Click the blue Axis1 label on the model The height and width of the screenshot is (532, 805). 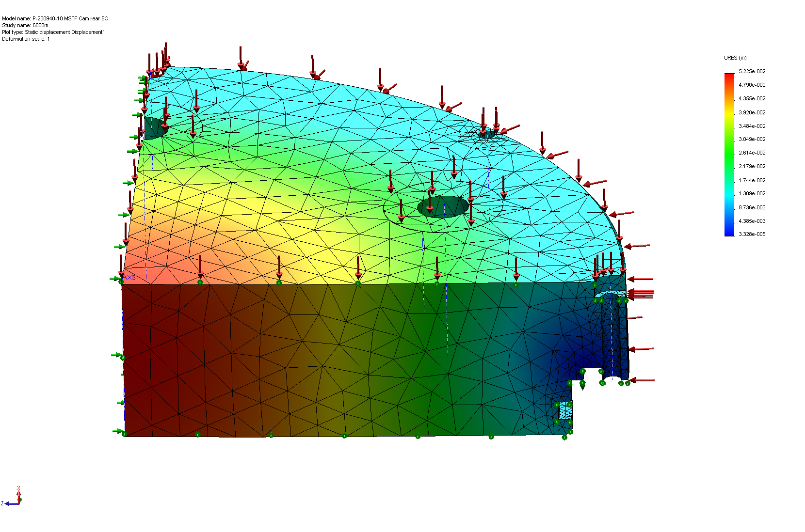(131, 277)
